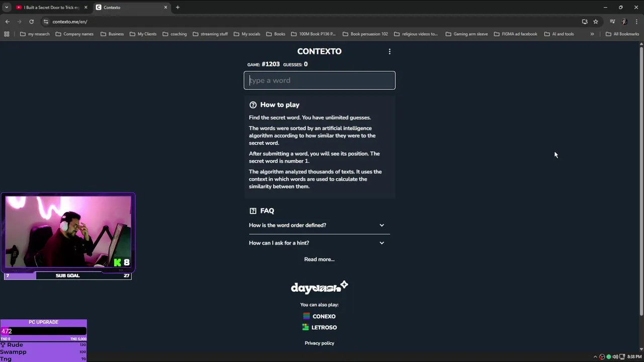The width and height of the screenshot is (644, 362).
Task: Open 'Books' bookmark folder
Action: (x=276, y=34)
